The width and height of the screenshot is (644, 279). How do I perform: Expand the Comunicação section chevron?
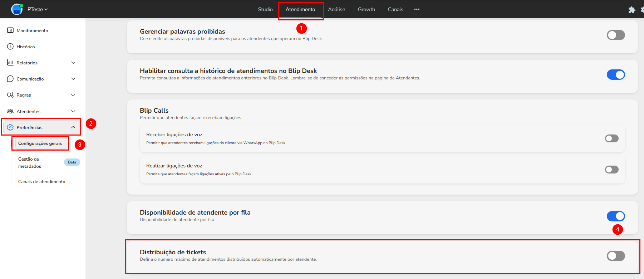[73, 79]
